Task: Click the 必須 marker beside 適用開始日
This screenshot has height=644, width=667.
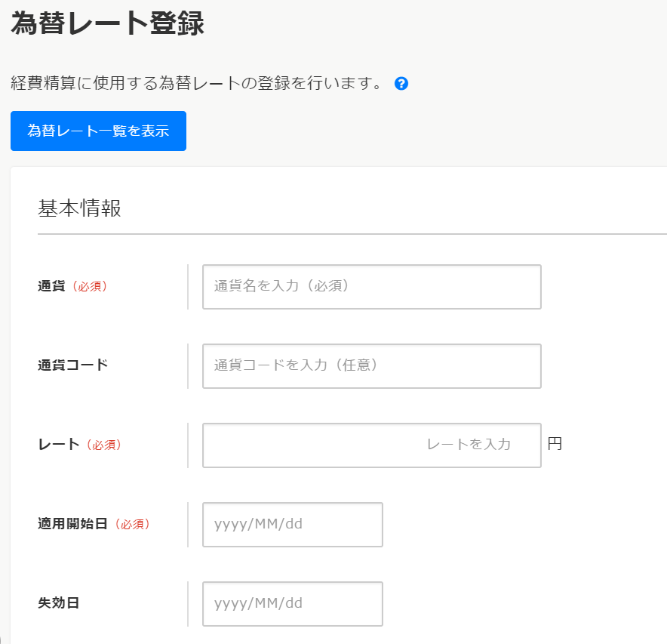Action: 133,524
